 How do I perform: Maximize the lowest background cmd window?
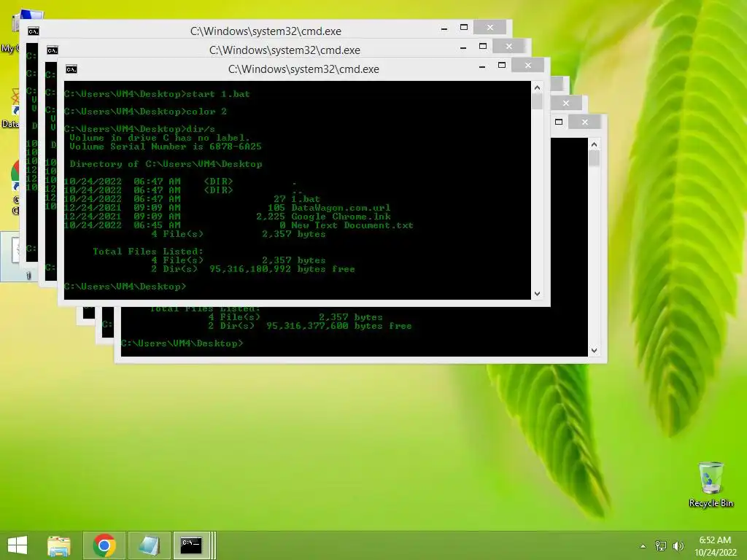point(559,122)
